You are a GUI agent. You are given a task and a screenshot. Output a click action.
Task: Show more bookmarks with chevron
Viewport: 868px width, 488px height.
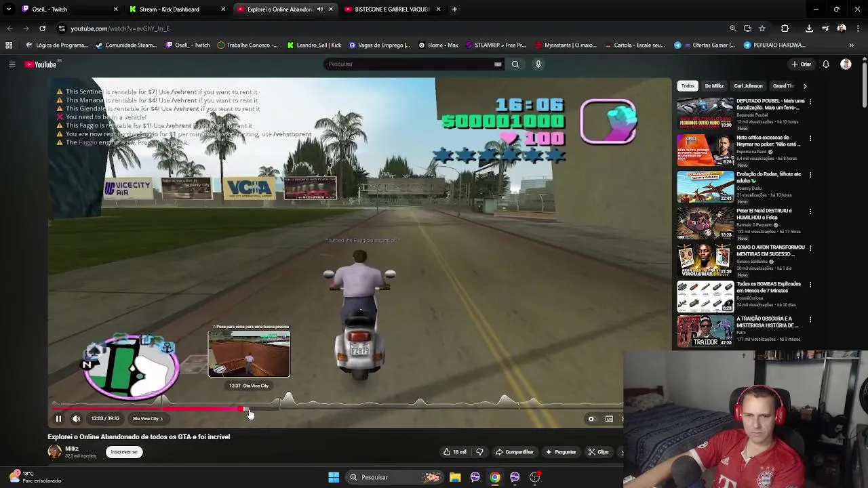[851, 45]
